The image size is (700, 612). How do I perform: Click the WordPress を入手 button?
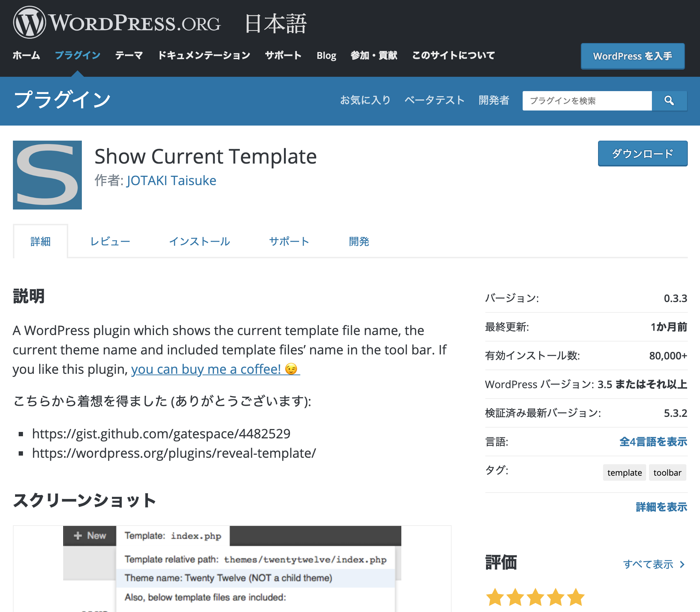point(633,56)
